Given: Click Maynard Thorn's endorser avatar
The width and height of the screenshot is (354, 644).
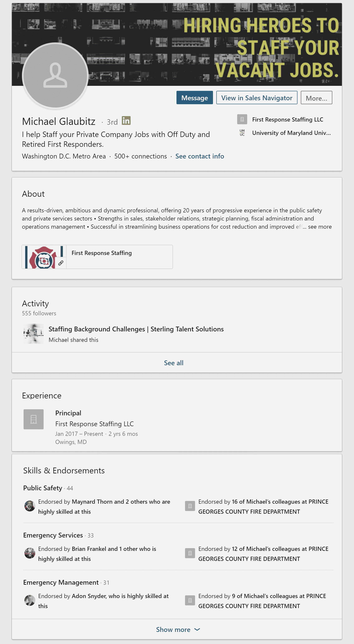Looking at the screenshot, I should point(30,506).
